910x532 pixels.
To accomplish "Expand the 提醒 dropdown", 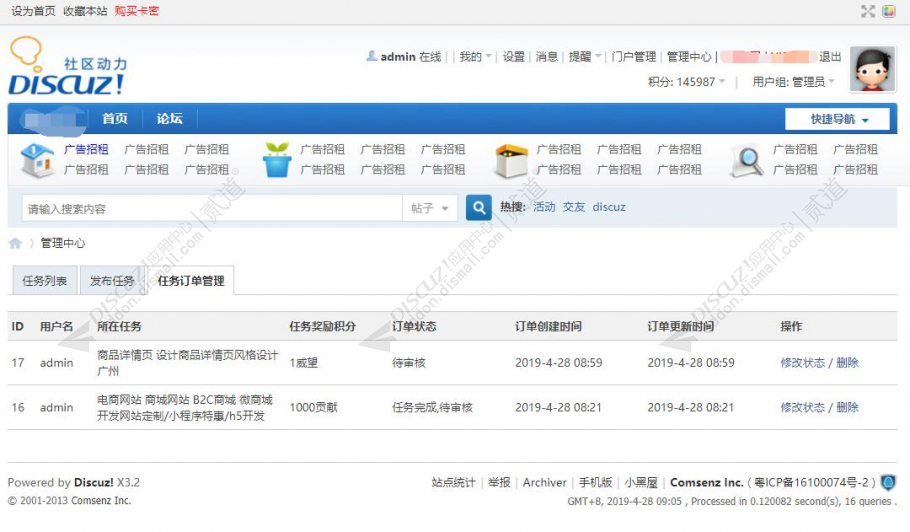I will tap(584, 56).
